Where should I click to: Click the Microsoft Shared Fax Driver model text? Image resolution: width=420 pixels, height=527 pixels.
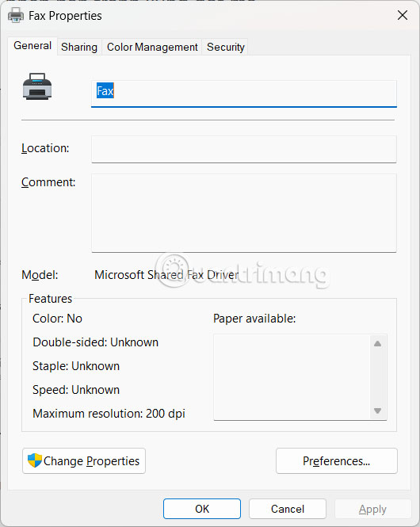click(166, 275)
